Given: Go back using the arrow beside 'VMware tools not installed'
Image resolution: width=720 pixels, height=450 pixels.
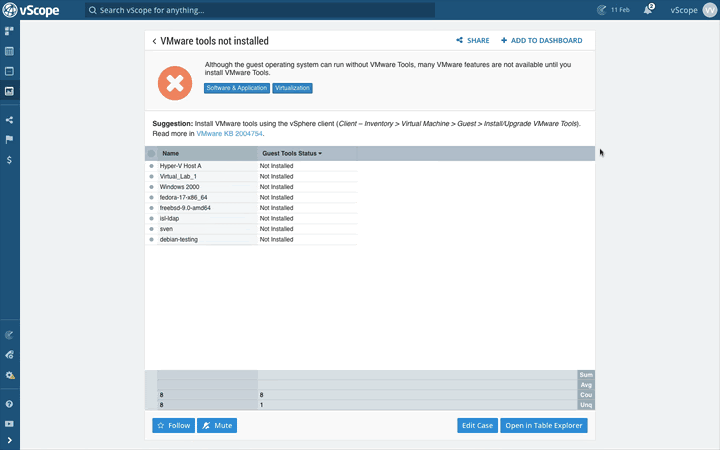Looking at the screenshot, I should pyautogui.click(x=154, y=41).
